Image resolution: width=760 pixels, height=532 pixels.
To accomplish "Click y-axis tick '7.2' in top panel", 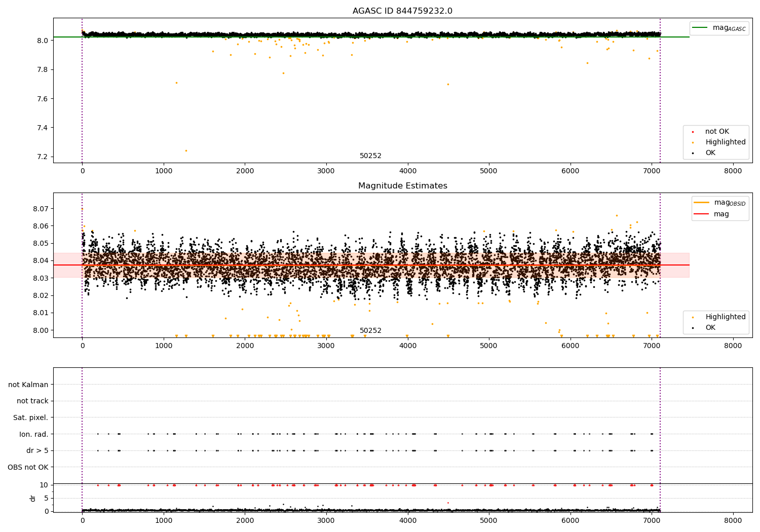I will 43,157.
